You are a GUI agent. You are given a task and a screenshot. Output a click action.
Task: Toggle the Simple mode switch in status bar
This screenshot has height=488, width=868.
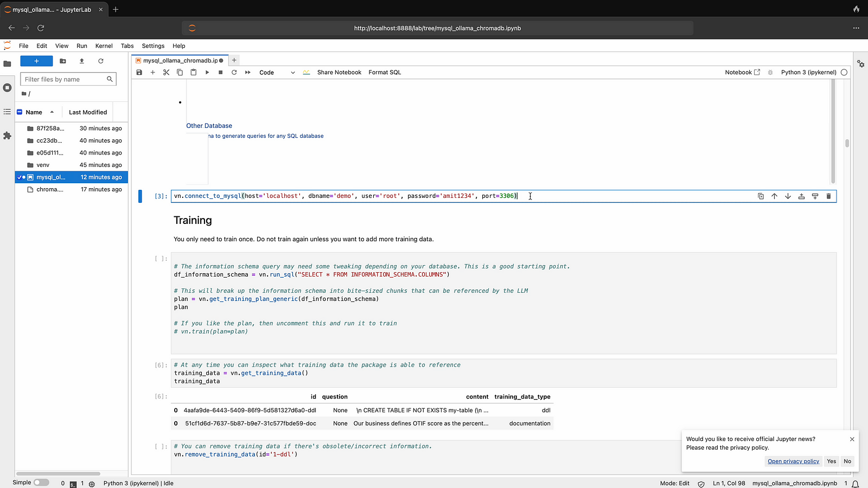[x=41, y=483]
